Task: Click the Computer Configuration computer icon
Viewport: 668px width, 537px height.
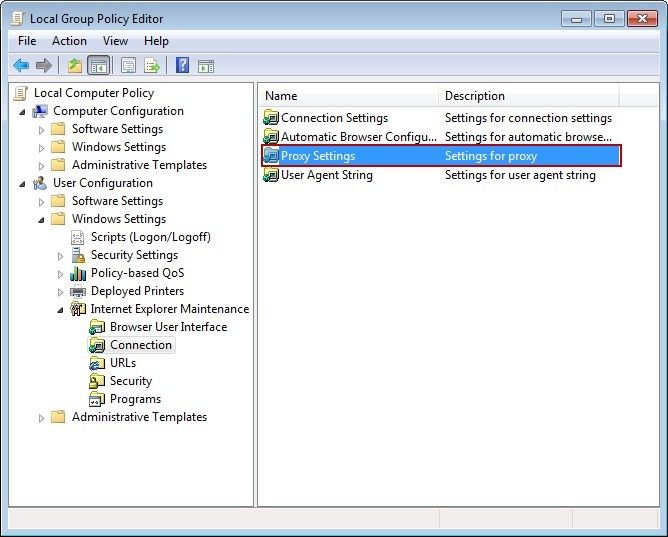Action: pyautogui.click(x=40, y=111)
